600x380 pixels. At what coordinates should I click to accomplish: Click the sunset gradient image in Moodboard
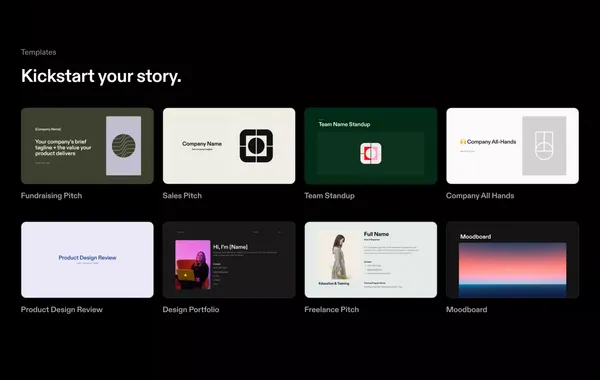click(x=512, y=269)
